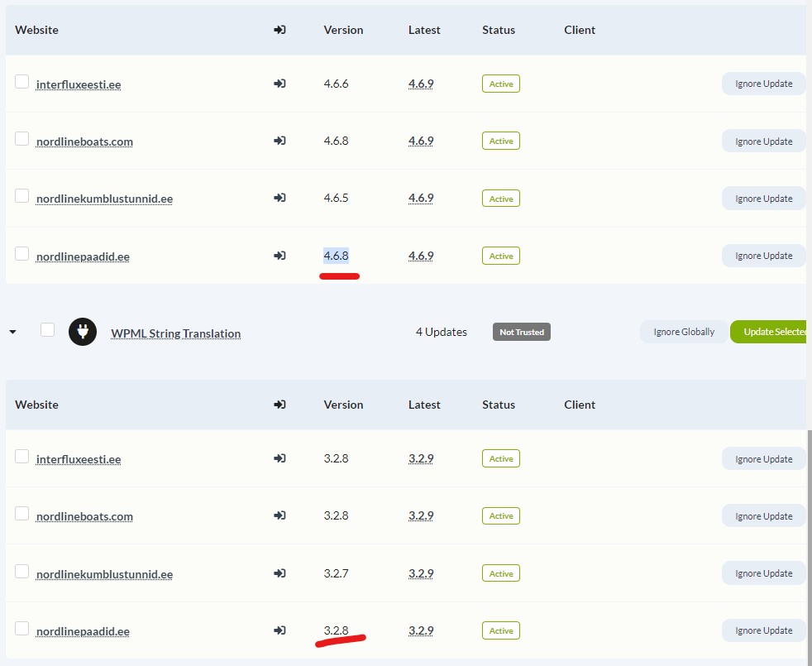
Task: Check nordlinekumblustunnid.ee box in version 3.2.7 row
Action: tap(21, 572)
